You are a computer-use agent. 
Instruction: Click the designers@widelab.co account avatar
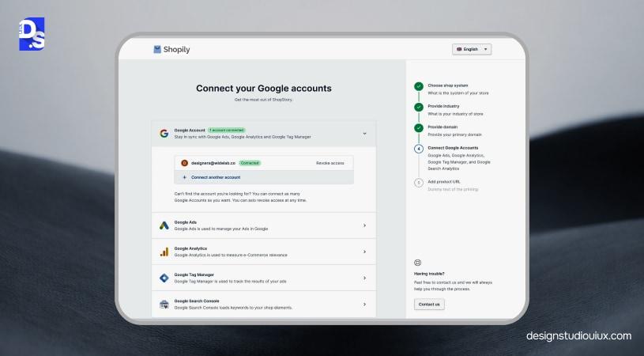pos(184,163)
